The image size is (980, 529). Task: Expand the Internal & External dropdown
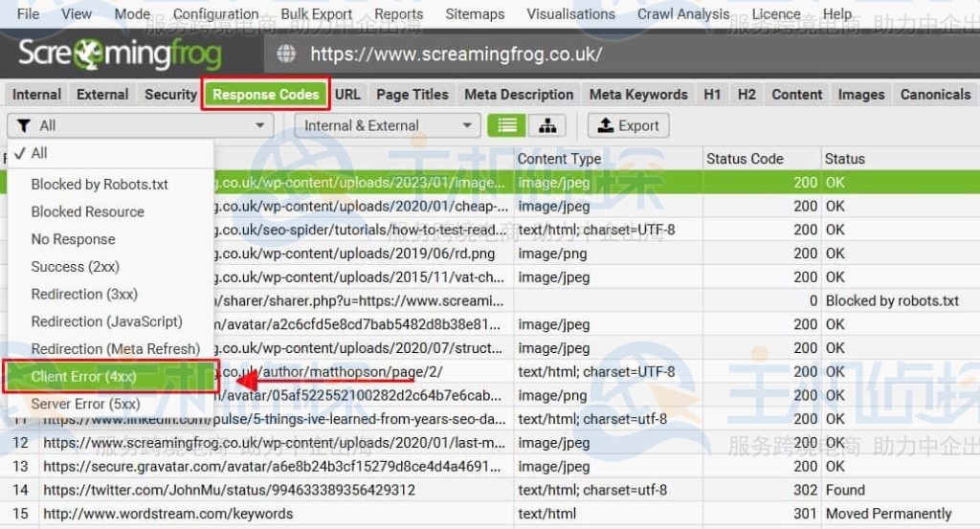click(x=387, y=125)
